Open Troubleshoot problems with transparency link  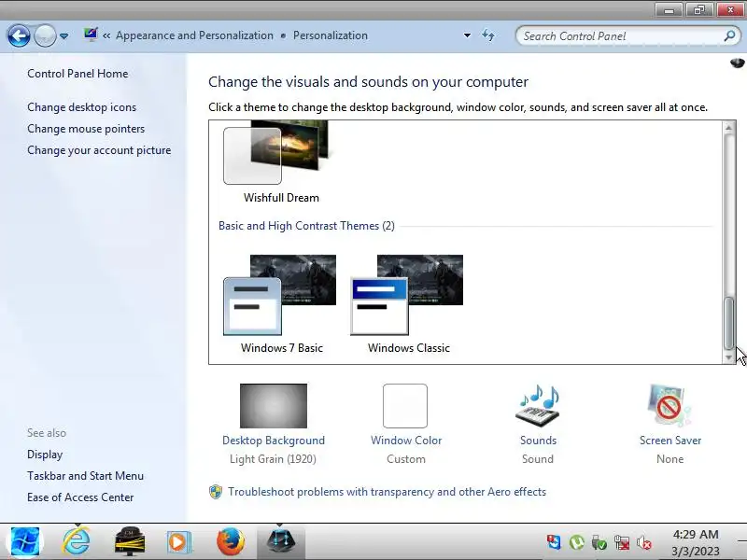(x=387, y=492)
